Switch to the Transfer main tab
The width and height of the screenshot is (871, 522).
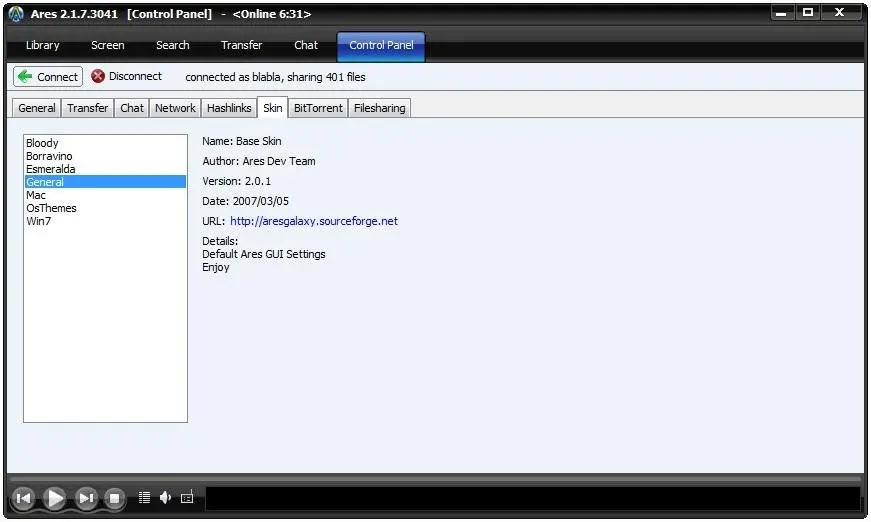[x=241, y=45]
